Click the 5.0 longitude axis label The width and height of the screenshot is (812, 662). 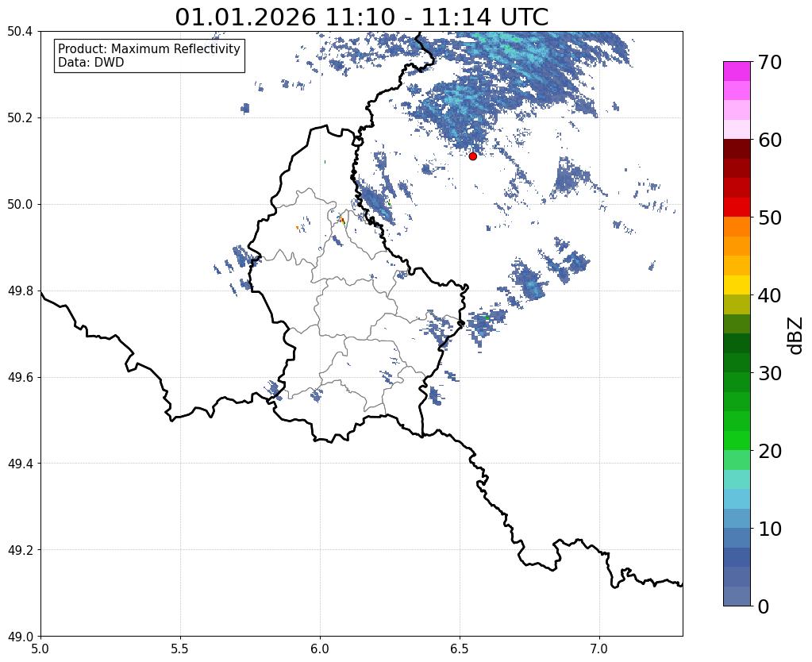(x=40, y=648)
